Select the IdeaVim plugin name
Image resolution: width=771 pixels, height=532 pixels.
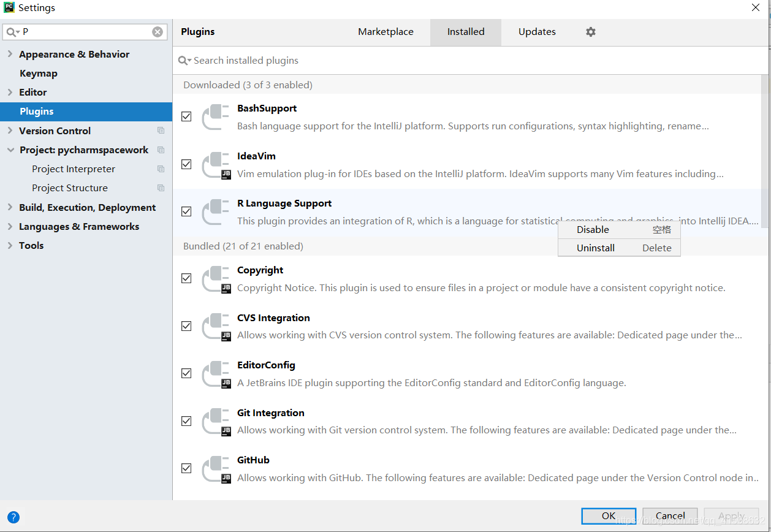pyautogui.click(x=256, y=156)
